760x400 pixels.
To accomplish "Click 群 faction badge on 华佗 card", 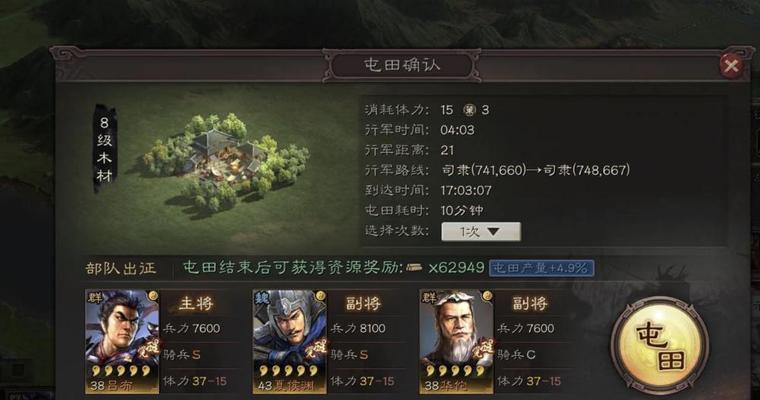I will [428, 297].
